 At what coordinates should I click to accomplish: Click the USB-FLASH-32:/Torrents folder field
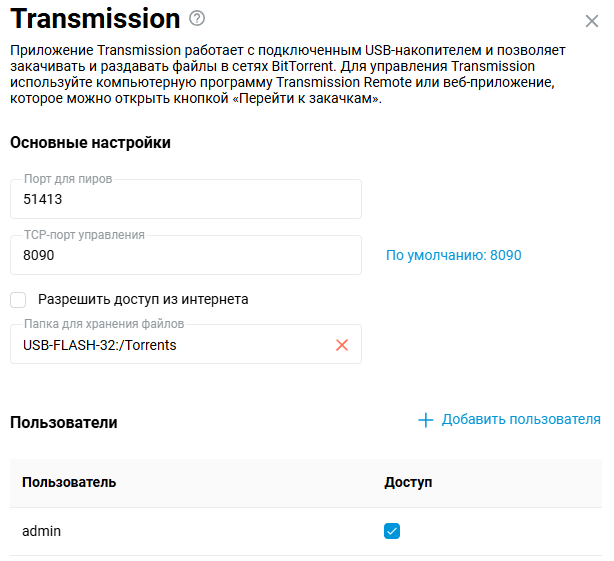point(170,345)
